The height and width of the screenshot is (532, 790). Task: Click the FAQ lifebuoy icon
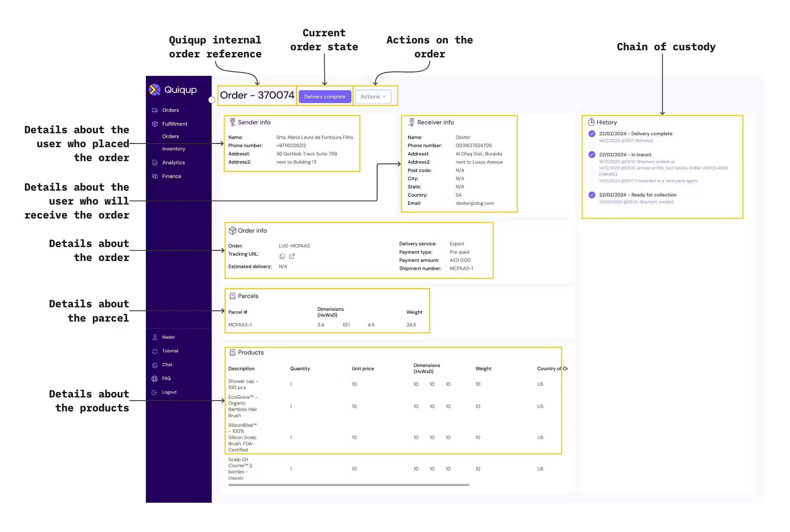(x=155, y=379)
